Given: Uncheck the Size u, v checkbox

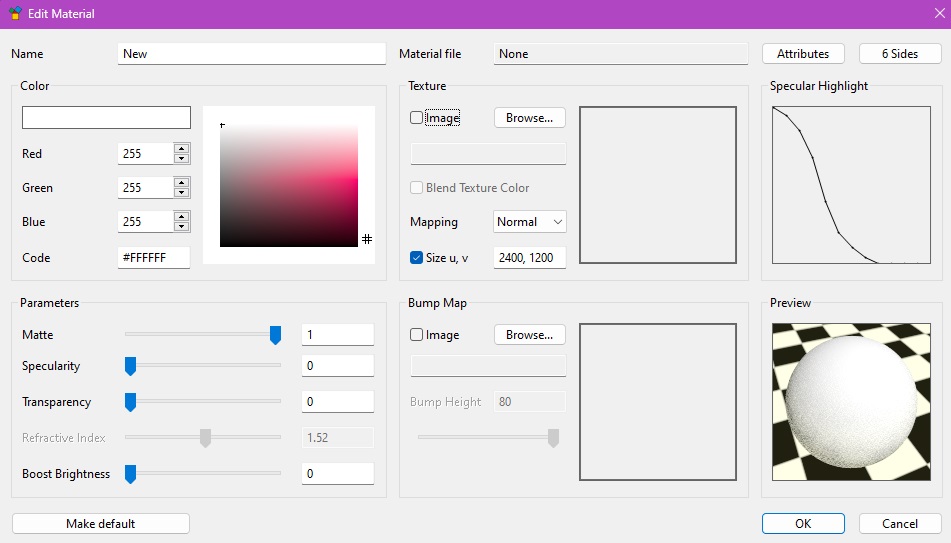Looking at the screenshot, I should pyautogui.click(x=416, y=257).
